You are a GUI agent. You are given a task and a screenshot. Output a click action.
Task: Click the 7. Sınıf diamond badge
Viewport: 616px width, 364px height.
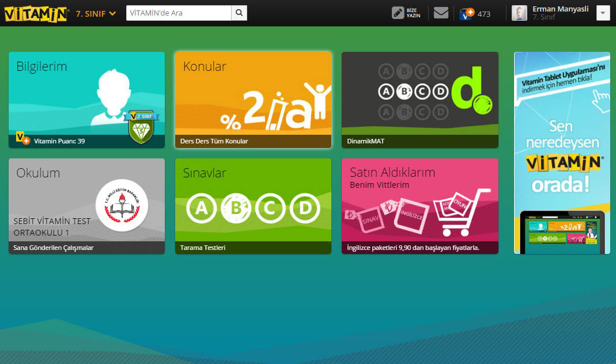point(141,127)
